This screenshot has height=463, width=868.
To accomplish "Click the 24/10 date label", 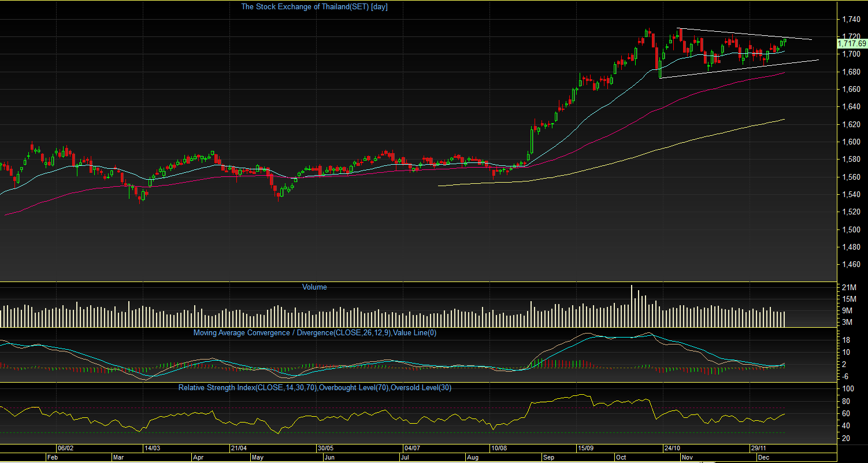I will pos(672,448).
